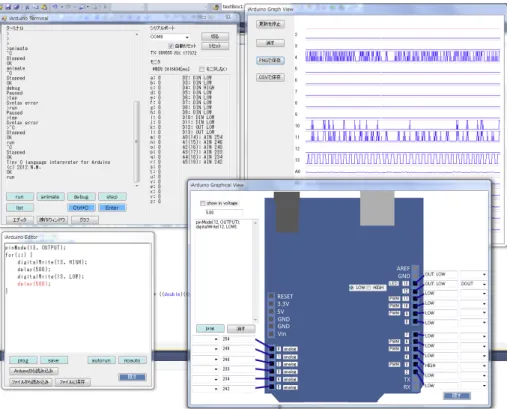Click the ファイルに保存 button in Editor

click(x=73, y=382)
